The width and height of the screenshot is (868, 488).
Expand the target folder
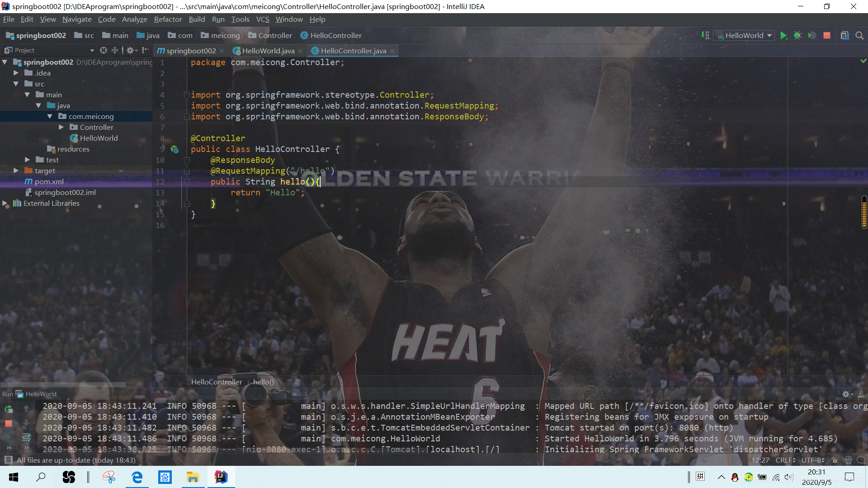(x=16, y=171)
